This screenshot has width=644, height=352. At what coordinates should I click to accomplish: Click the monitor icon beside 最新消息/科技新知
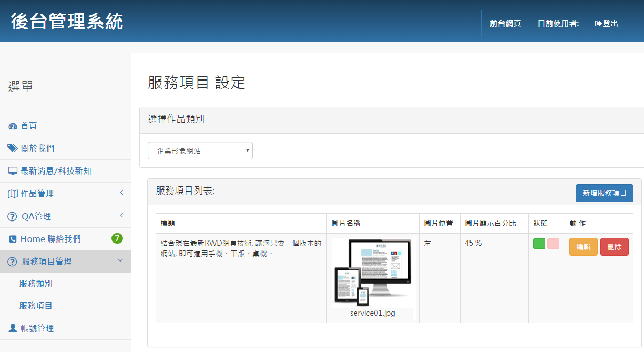click(x=13, y=171)
